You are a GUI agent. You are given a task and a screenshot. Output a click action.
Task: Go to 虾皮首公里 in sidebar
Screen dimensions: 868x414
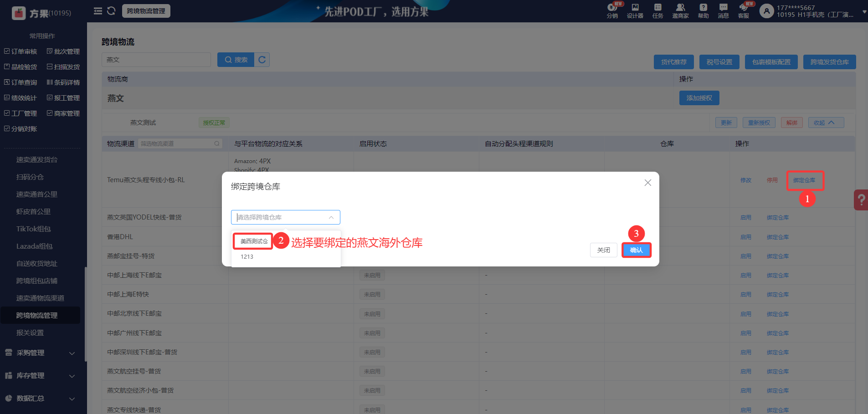(33, 212)
